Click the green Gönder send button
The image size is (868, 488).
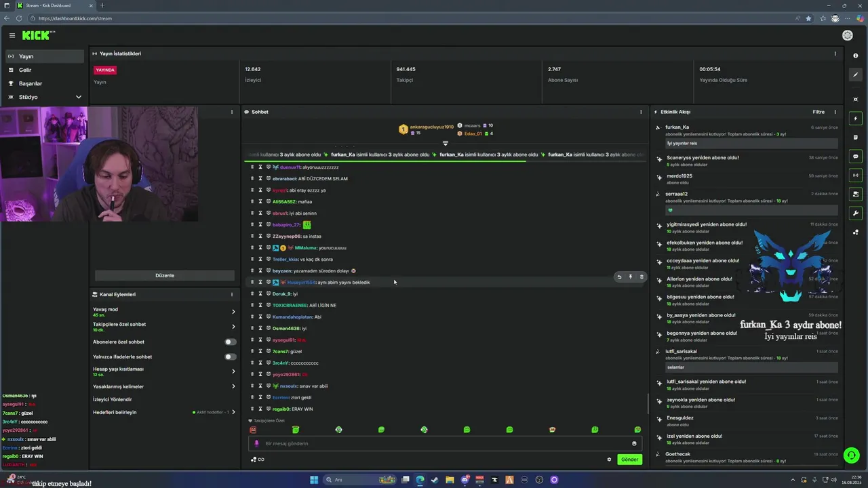pos(629,460)
